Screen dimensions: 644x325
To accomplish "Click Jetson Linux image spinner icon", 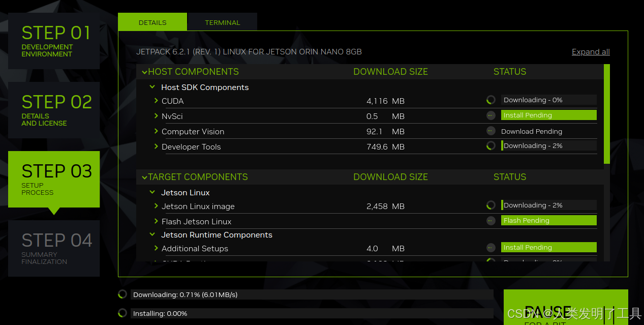I will (x=490, y=205).
